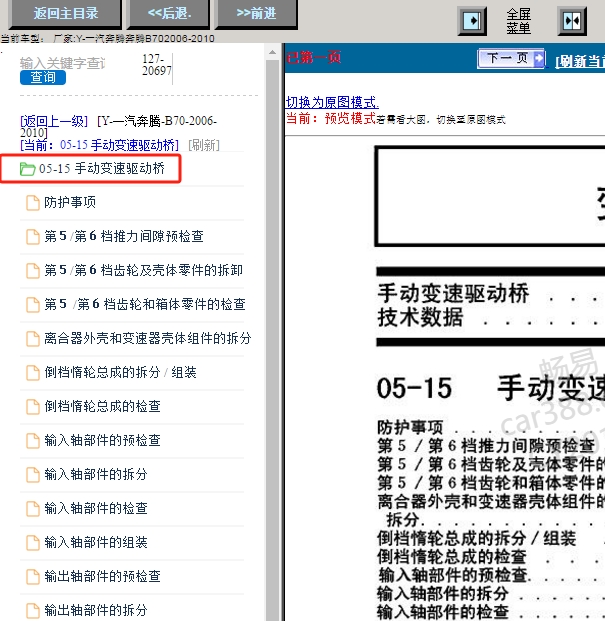Image resolution: width=605 pixels, height=621 pixels.
Task: Open 倒档惰轮总成的拆分/组装
Action: coord(120,373)
